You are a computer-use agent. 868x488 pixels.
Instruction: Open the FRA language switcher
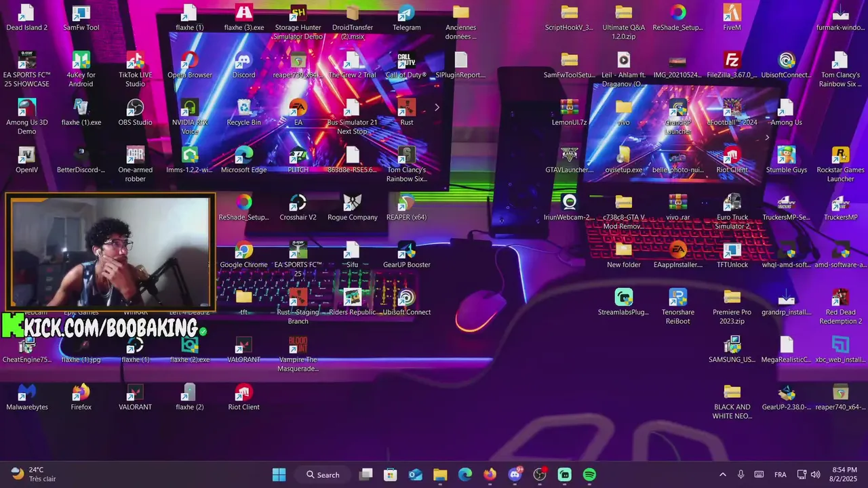coord(781,474)
